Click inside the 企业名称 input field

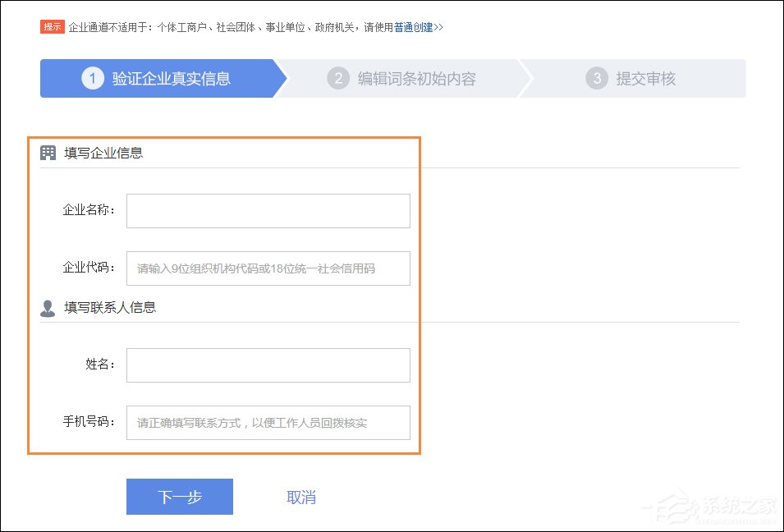[x=268, y=210]
